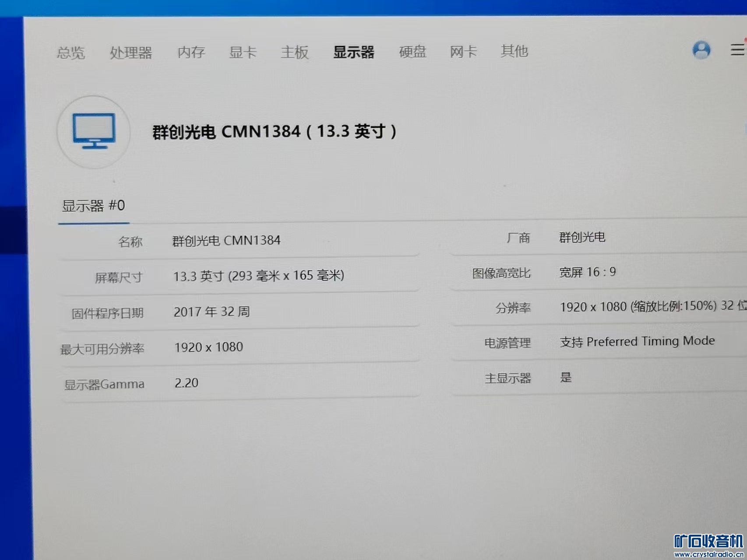Click the 屏幕尺寸 field label
This screenshot has width=747, height=560.
[x=119, y=278]
